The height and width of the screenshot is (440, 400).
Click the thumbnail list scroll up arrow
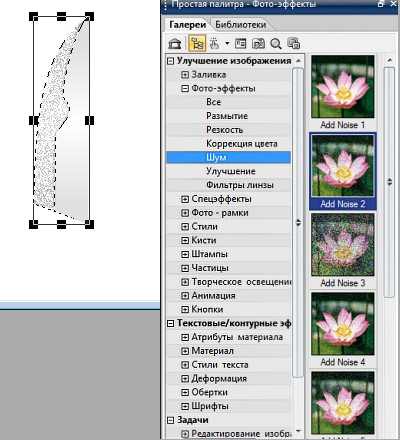pyautogui.click(x=389, y=60)
